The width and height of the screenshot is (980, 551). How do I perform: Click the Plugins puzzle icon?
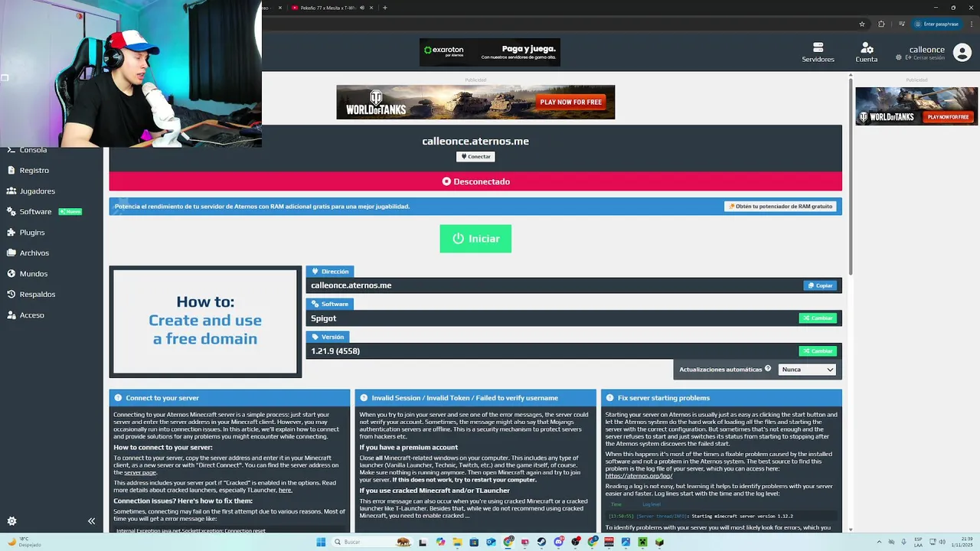pos(11,233)
